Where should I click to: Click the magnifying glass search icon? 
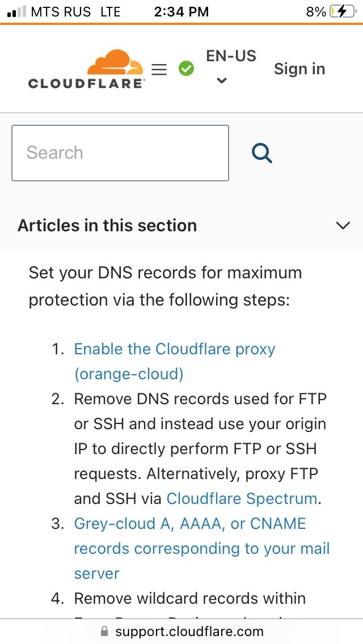[261, 153]
